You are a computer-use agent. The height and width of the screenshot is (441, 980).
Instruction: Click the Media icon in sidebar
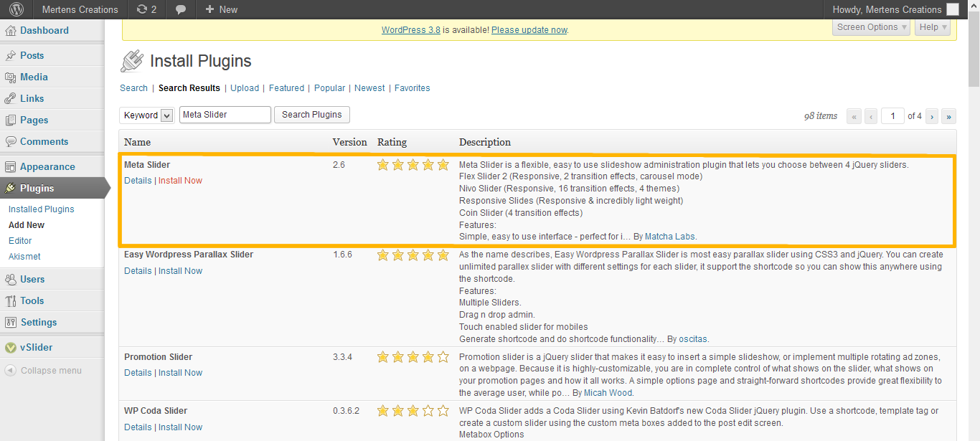click(11, 77)
